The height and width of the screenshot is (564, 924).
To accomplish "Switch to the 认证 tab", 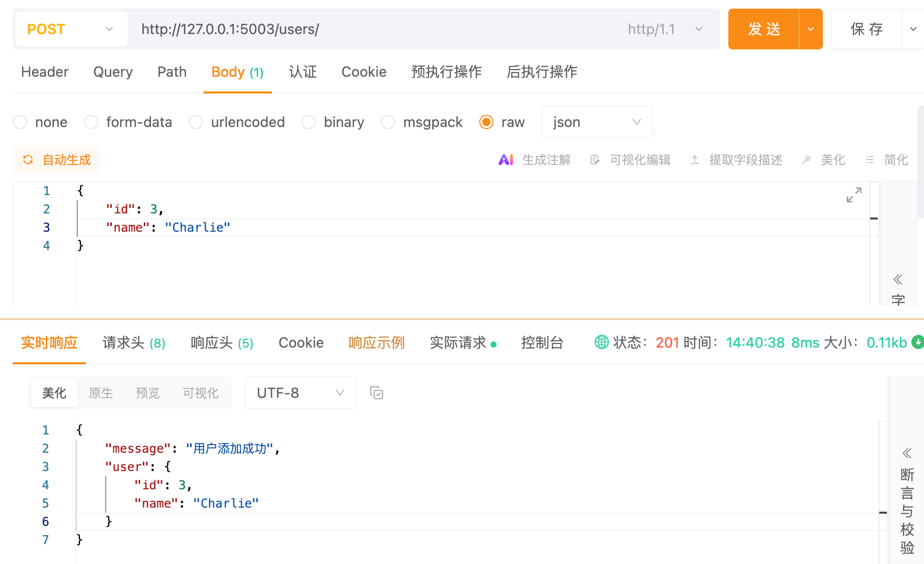I will pos(303,72).
